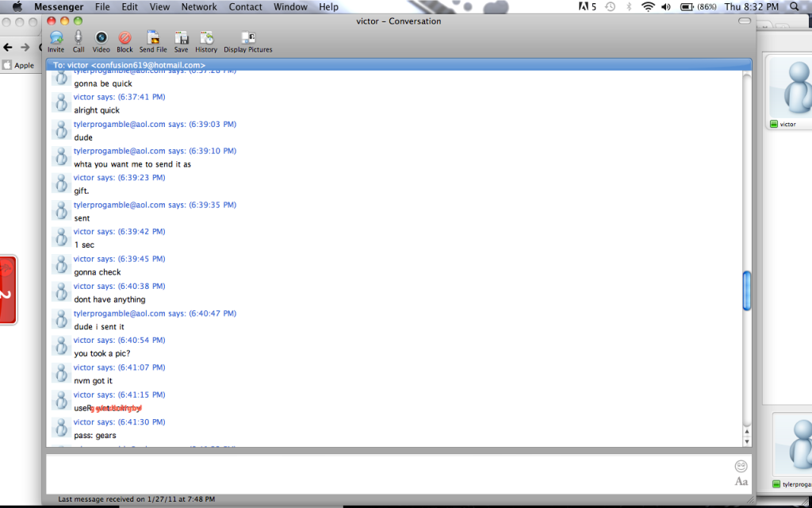Click the battery status icon
This screenshot has height=508, width=812.
click(687, 6)
